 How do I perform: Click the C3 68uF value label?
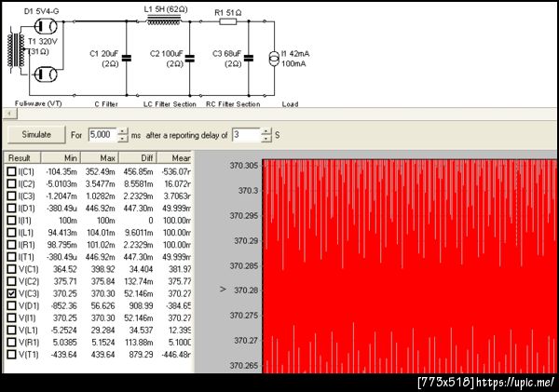(x=227, y=54)
